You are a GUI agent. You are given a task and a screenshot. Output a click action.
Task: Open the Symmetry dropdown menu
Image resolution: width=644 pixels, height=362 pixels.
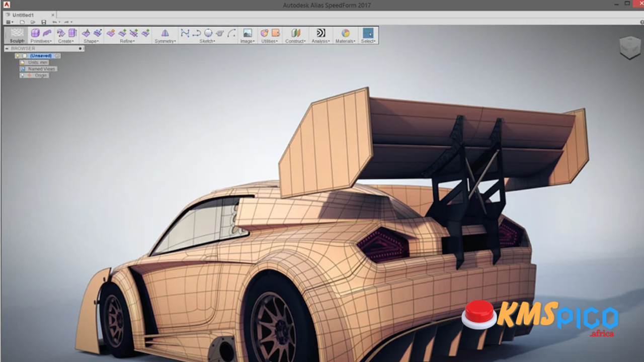tap(166, 41)
